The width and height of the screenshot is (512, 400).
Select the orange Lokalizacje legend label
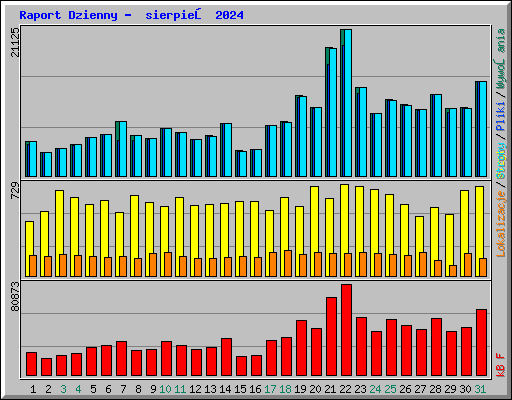[x=501, y=224]
